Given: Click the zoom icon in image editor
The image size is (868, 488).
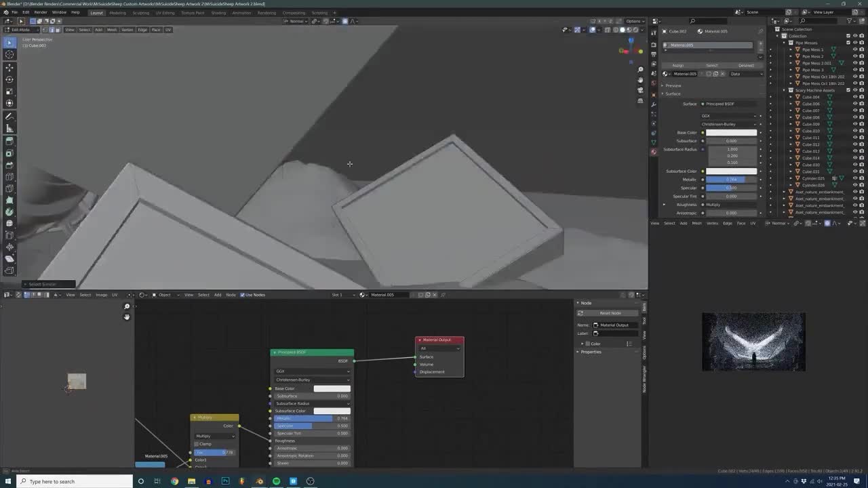Looking at the screenshot, I should click(127, 306).
